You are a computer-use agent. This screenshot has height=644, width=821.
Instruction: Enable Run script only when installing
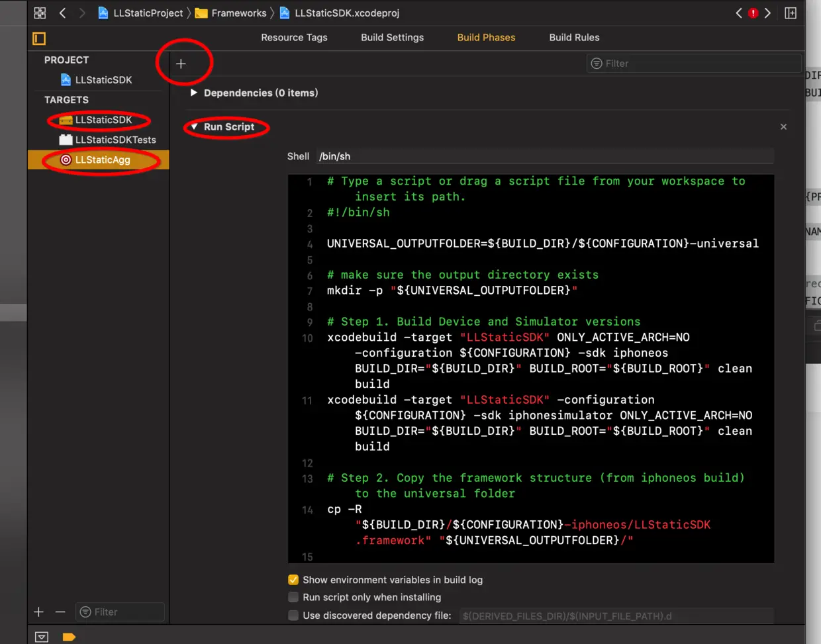293,597
